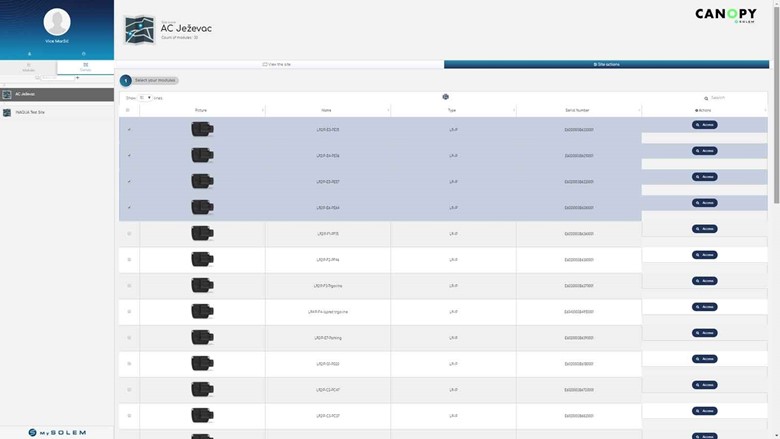Toggle the select-all checkbox in table header
Screen dimensions: 780x439
129,110
